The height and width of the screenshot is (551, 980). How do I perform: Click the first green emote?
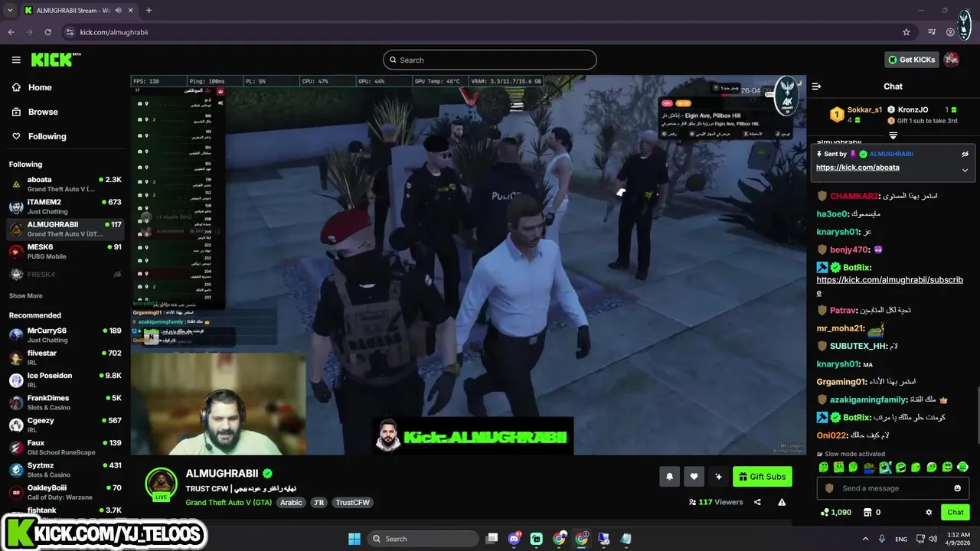pos(823,467)
